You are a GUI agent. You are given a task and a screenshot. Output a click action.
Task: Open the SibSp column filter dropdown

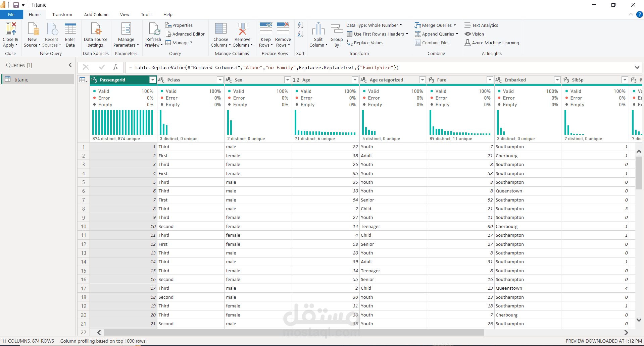click(625, 80)
